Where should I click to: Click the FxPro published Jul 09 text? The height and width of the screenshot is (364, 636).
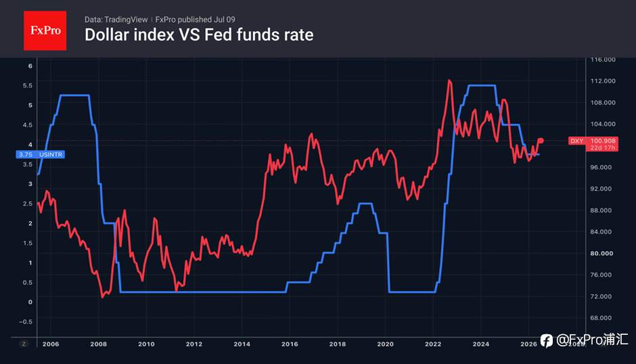tap(195, 20)
